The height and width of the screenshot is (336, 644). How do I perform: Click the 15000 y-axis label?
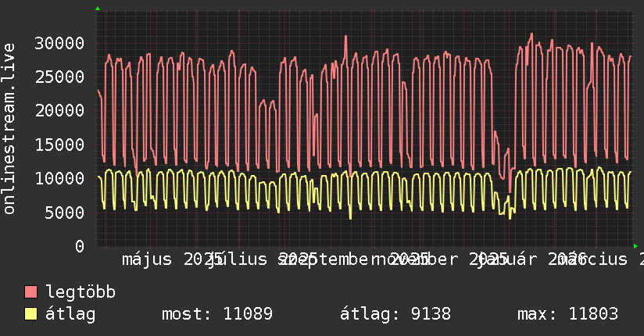[x=59, y=145]
